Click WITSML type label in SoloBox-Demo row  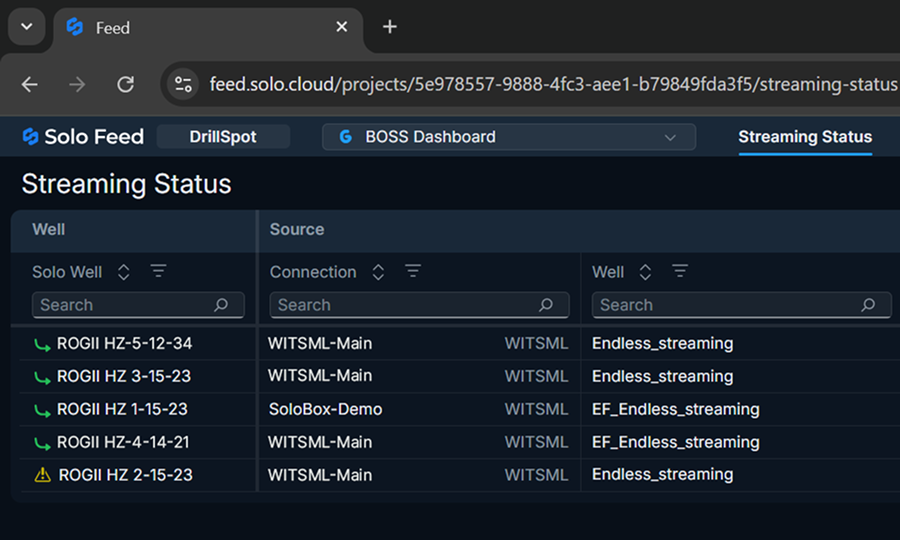(x=536, y=409)
